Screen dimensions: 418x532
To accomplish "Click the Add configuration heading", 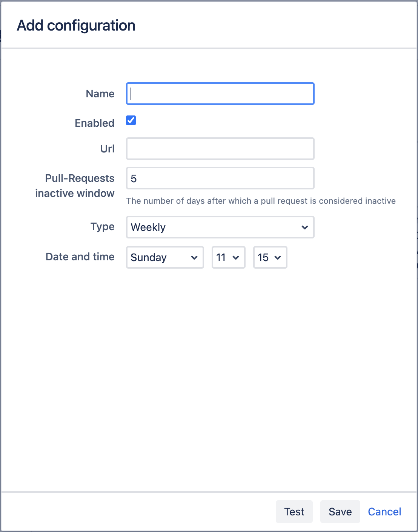I will point(76,26).
